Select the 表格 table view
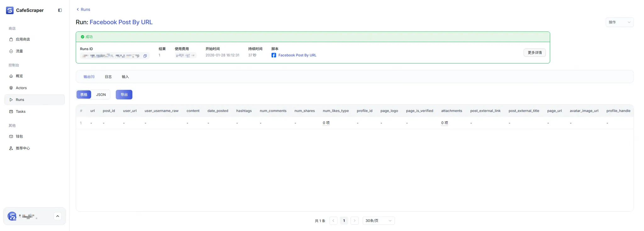The image size is (644, 231). pos(84,95)
